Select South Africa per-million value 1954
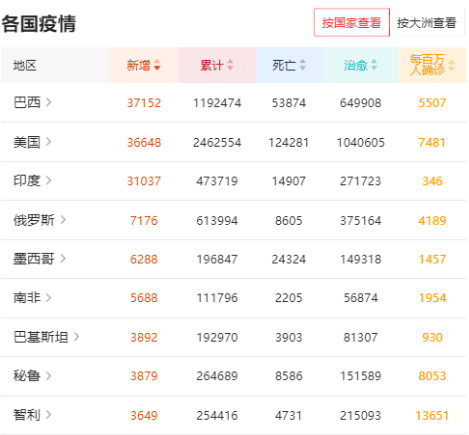Viewport: 469px width, 435px height. 432,298
